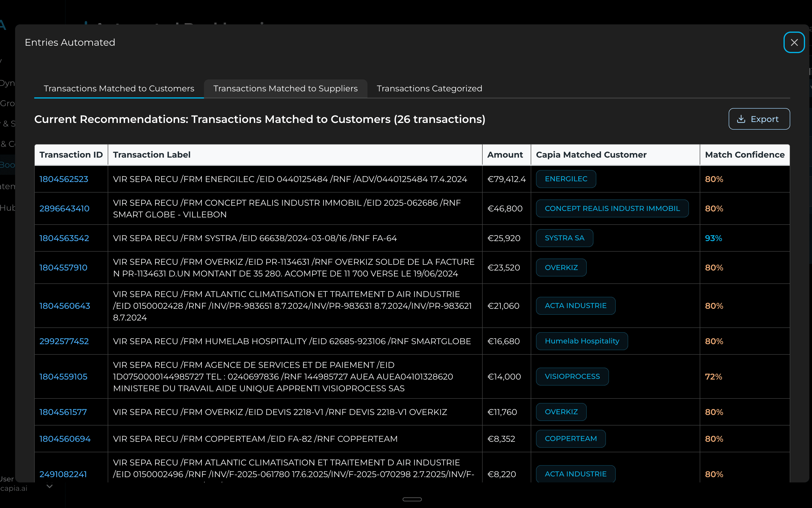The image size is (812, 508).
Task: Select the SYSTRA SA customer chip
Action: click(564, 238)
